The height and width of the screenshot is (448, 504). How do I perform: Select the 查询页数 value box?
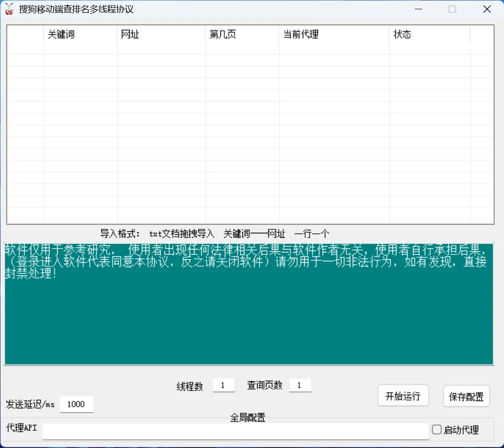pos(300,385)
